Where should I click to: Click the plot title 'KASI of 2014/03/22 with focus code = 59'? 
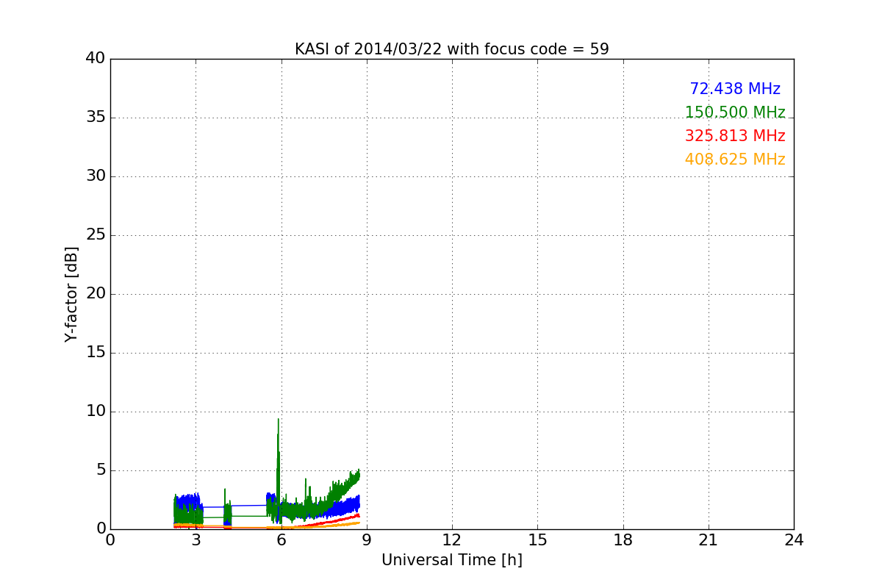tap(452, 49)
